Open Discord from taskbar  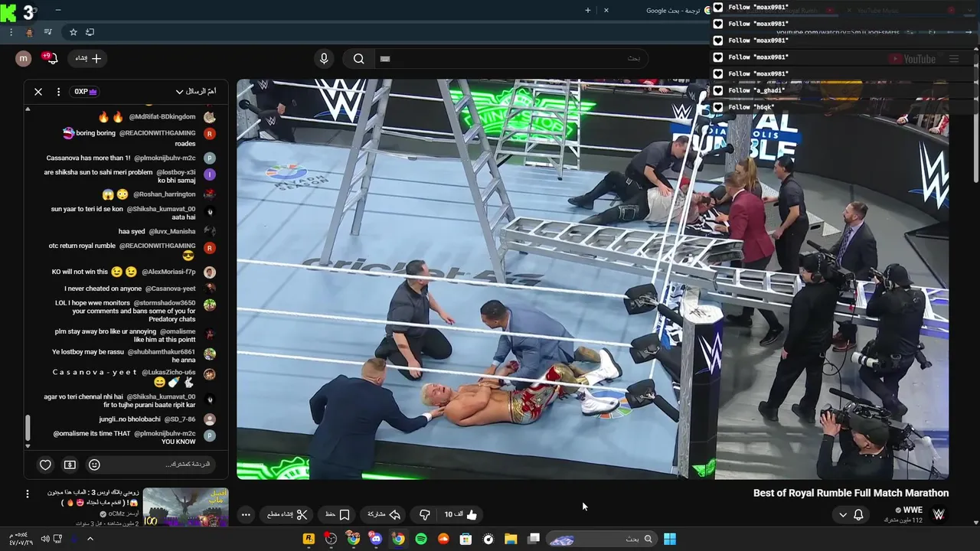(376, 539)
